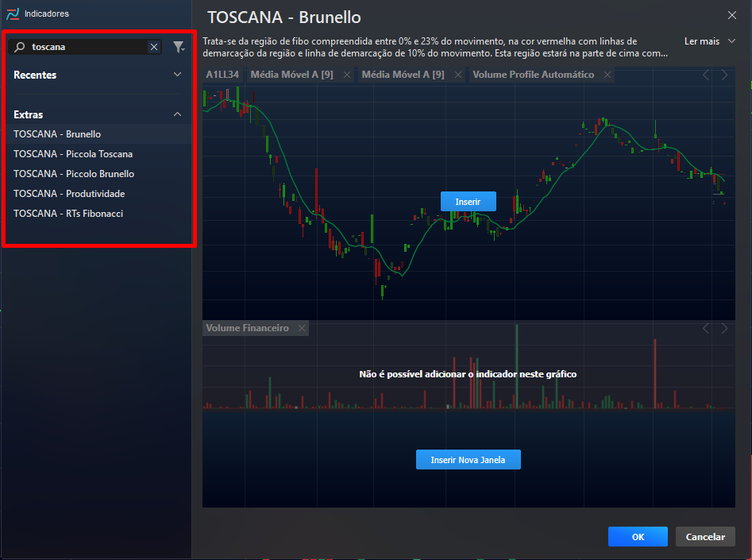Select TOSCANA - Brunello indicator
The image size is (752, 560).
98,134
